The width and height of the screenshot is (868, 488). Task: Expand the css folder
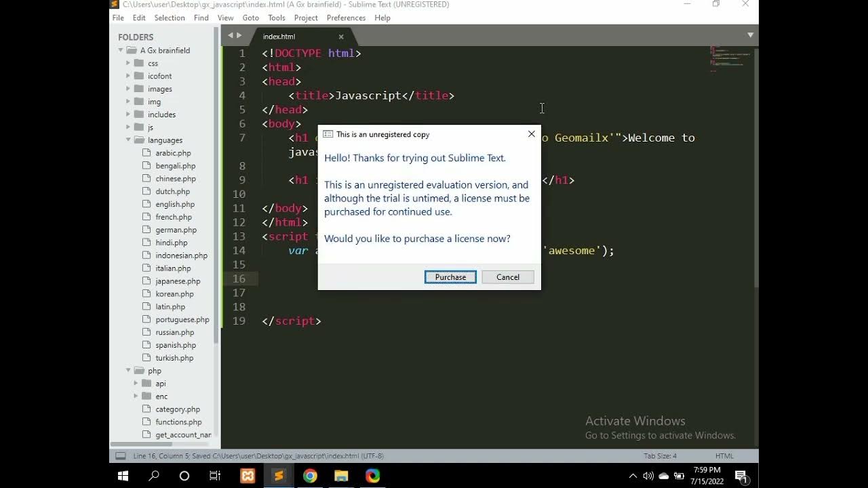click(128, 63)
